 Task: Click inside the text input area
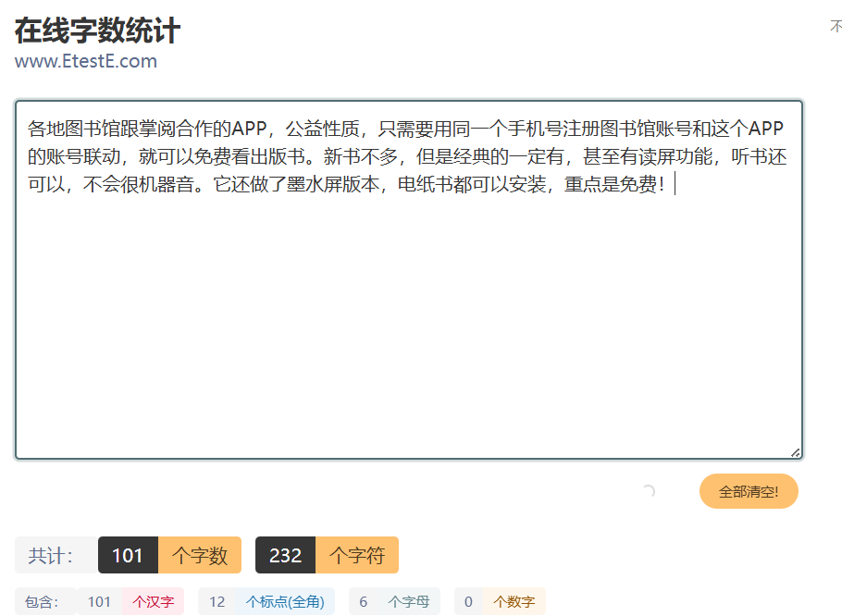point(409,279)
